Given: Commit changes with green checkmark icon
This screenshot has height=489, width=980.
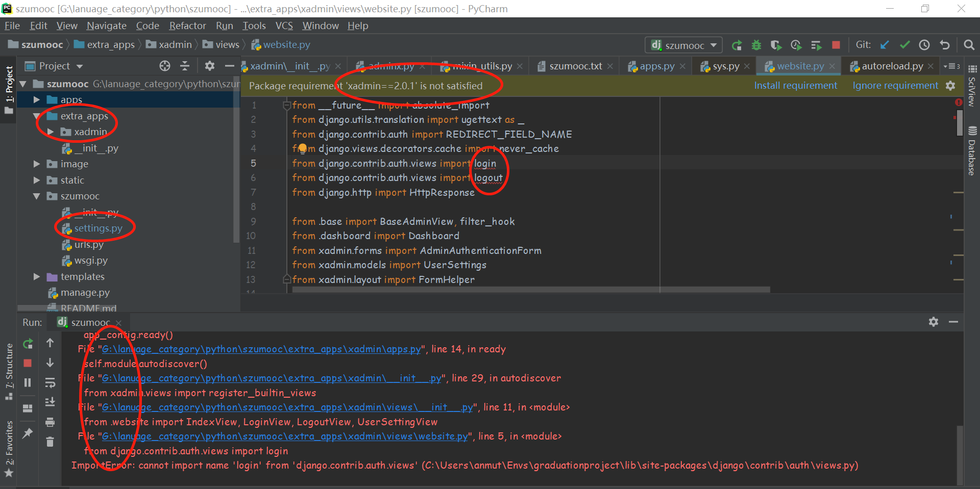Looking at the screenshot, I should click(x=904, y=45).
